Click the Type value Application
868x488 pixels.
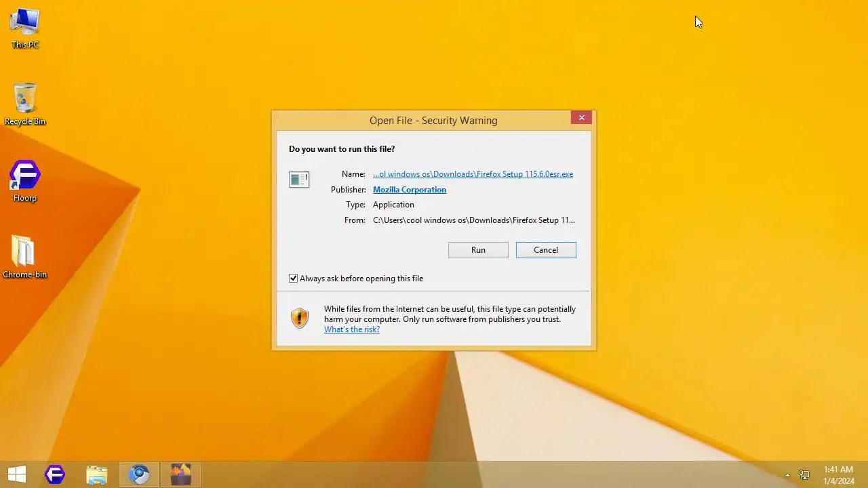[393, 205]
